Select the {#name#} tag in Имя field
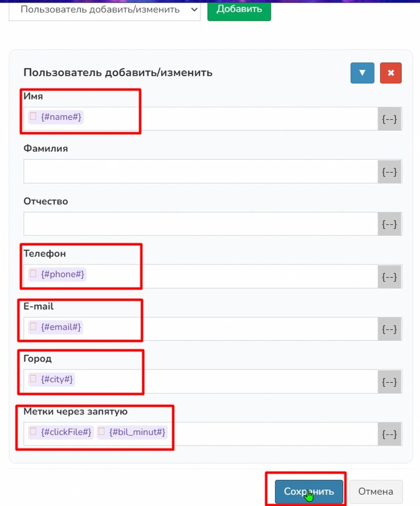The image size is (420, 506). [x=61, y=117]
